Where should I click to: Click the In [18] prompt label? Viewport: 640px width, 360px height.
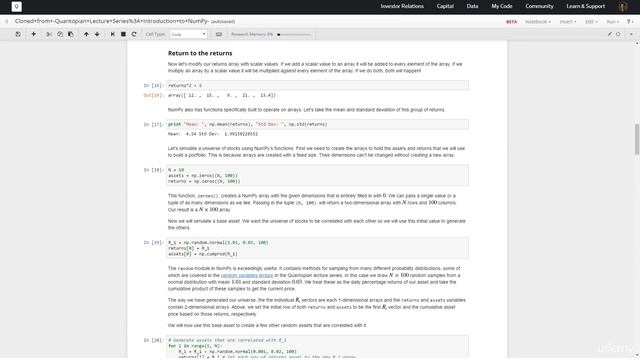pyautogui.click(x=153, y=170)
